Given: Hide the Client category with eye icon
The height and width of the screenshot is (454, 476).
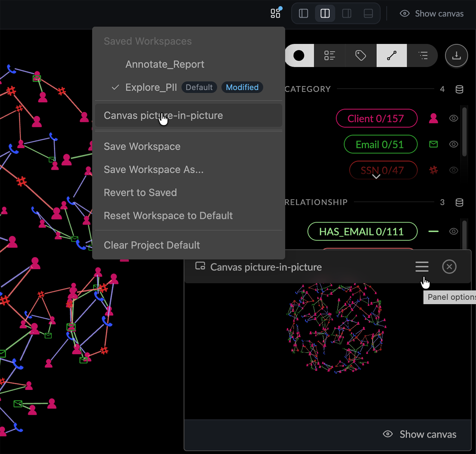Looking at the screenshot, I should tap(454, 118).
